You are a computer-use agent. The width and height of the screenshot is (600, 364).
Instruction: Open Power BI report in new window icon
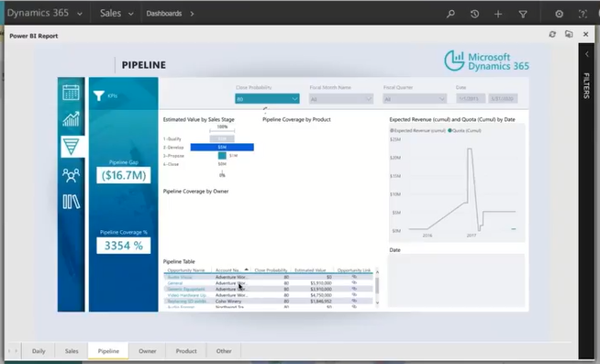pos(569,35)
